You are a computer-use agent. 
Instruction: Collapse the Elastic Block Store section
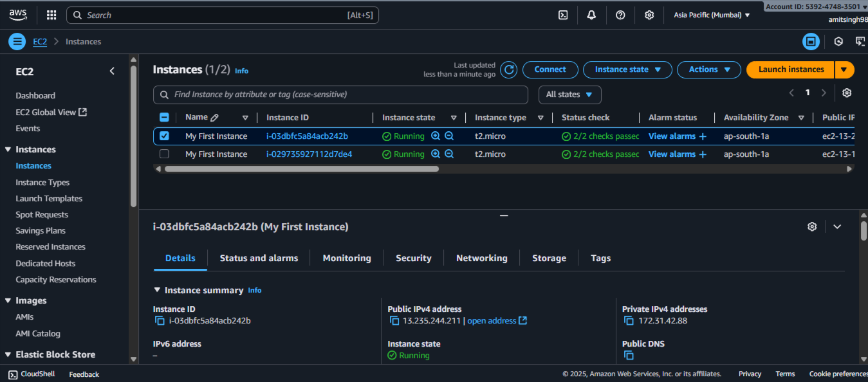[8, 354]
